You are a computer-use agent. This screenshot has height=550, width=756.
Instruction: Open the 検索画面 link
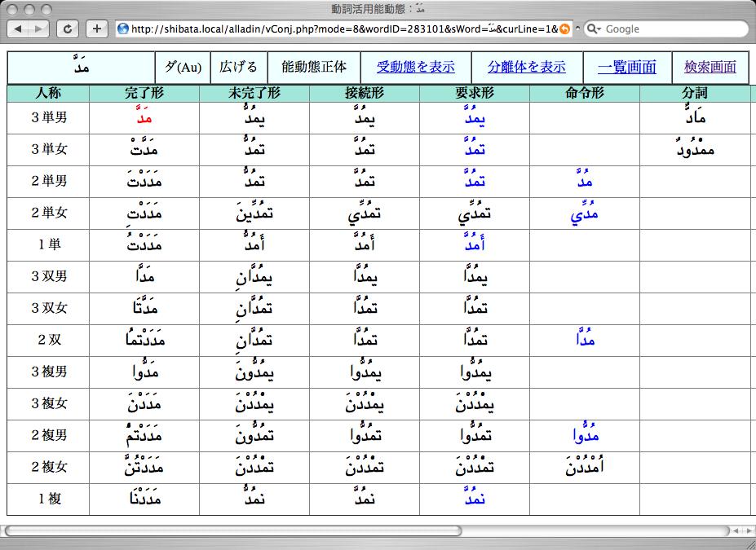tap(710, 67)
